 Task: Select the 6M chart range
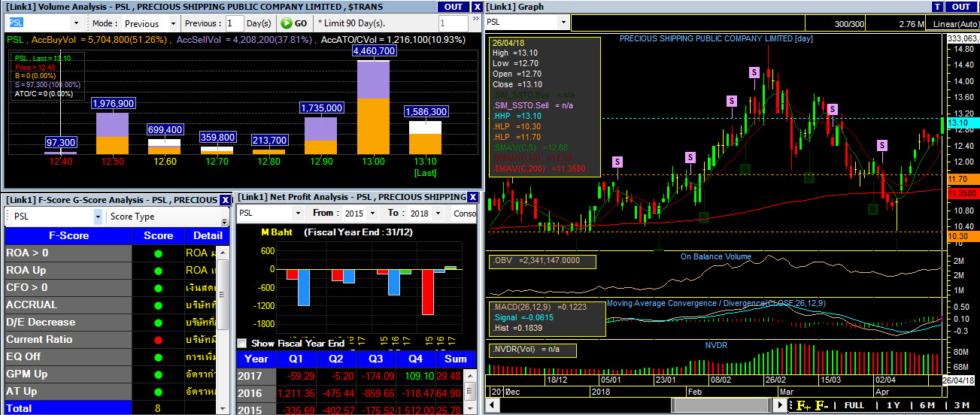(927, 406)
